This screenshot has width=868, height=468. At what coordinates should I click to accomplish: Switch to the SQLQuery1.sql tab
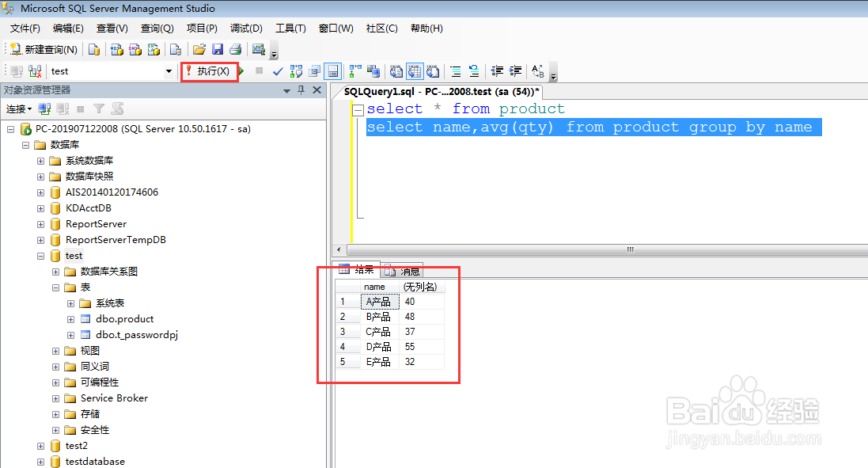(x=442, y=91)
